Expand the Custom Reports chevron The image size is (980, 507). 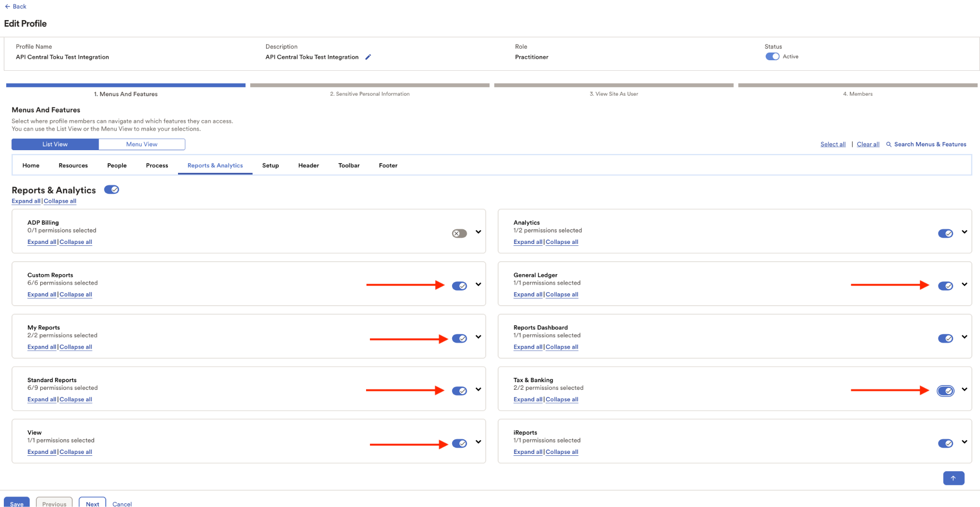479,285
